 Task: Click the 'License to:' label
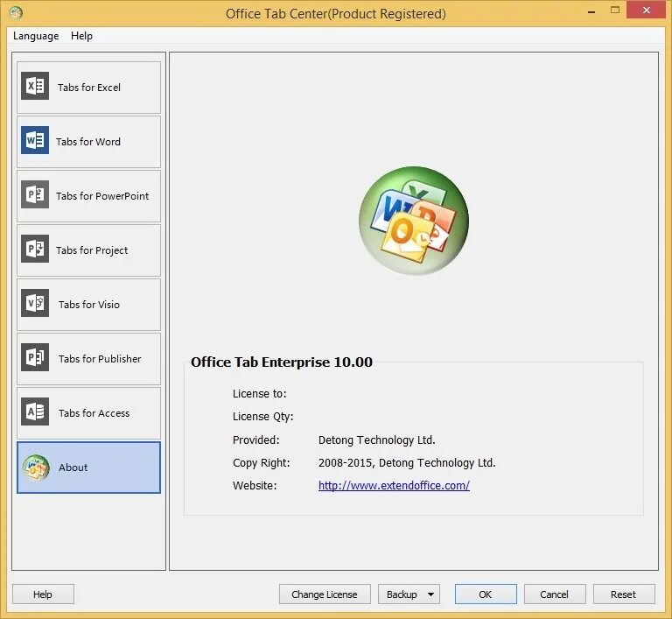point(259,394)
